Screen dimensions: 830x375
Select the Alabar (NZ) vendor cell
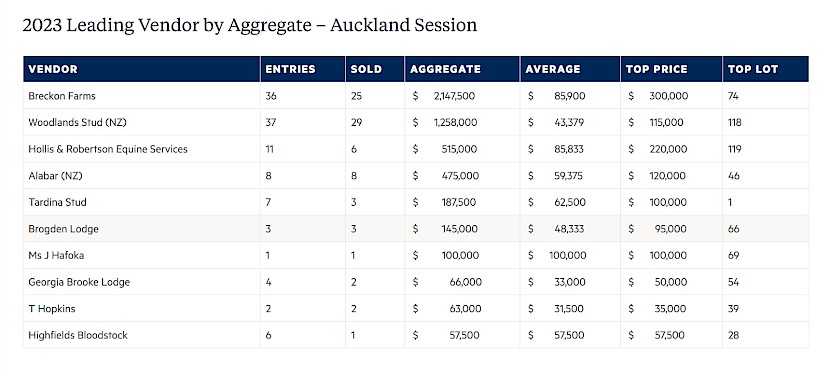pos(142,175)
